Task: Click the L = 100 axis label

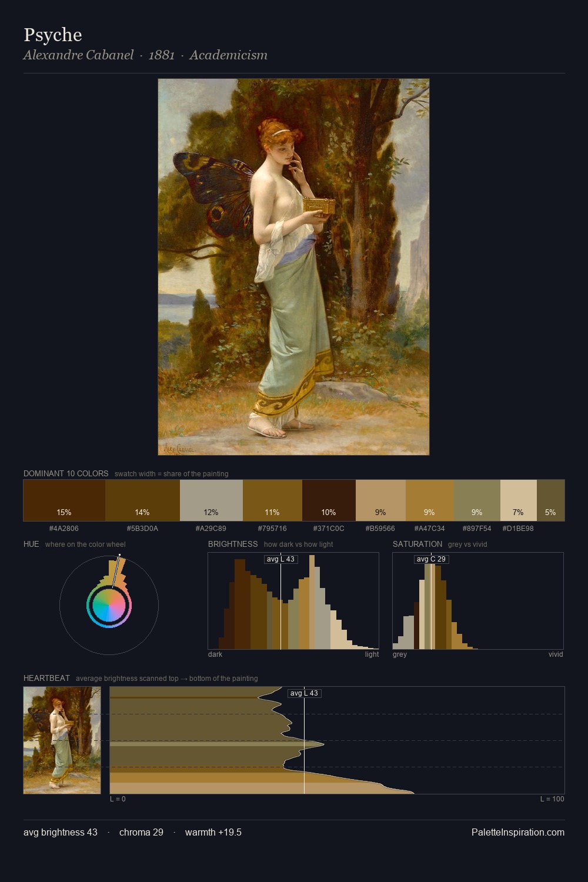Action: pyautogui.click(x=552, y=799)
